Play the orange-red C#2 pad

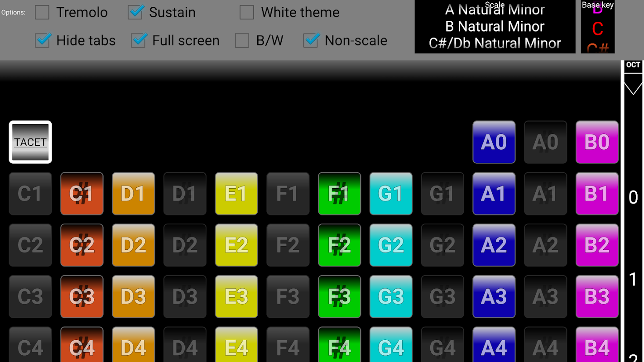coord(82,245)
